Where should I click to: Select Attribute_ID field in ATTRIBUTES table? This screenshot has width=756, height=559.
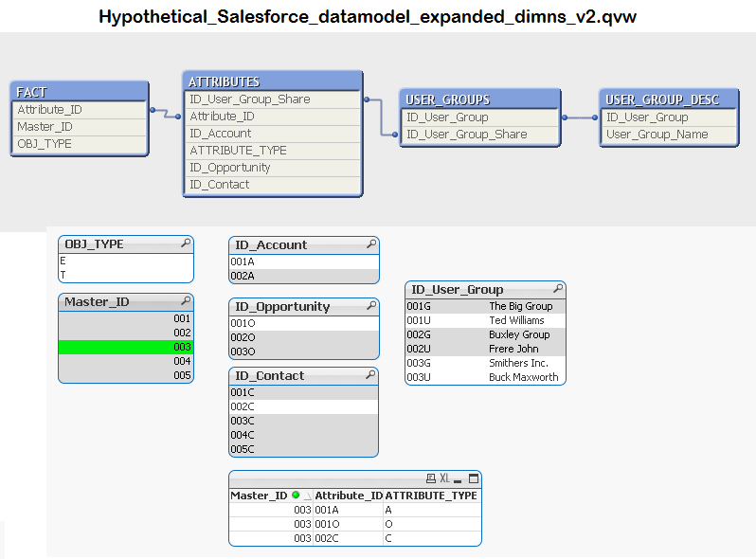point(273,117)
